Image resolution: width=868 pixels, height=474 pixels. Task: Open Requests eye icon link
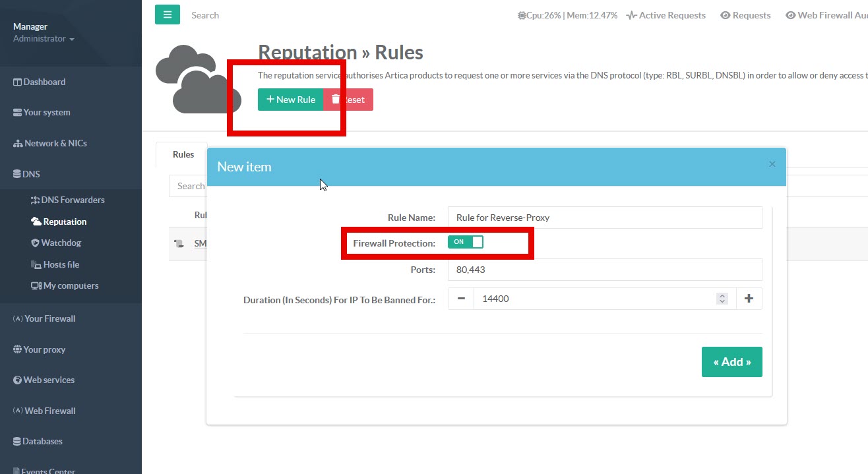click(x=745, y=15)
